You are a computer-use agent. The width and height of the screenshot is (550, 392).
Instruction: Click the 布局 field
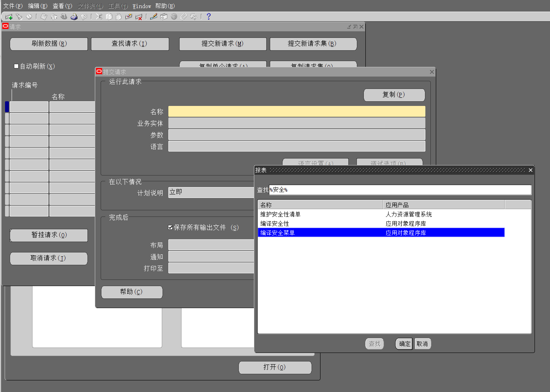[211, 245]
